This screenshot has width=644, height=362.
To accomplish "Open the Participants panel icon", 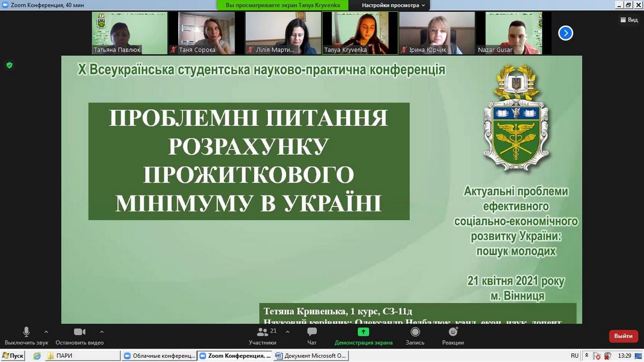I will 262,332.
